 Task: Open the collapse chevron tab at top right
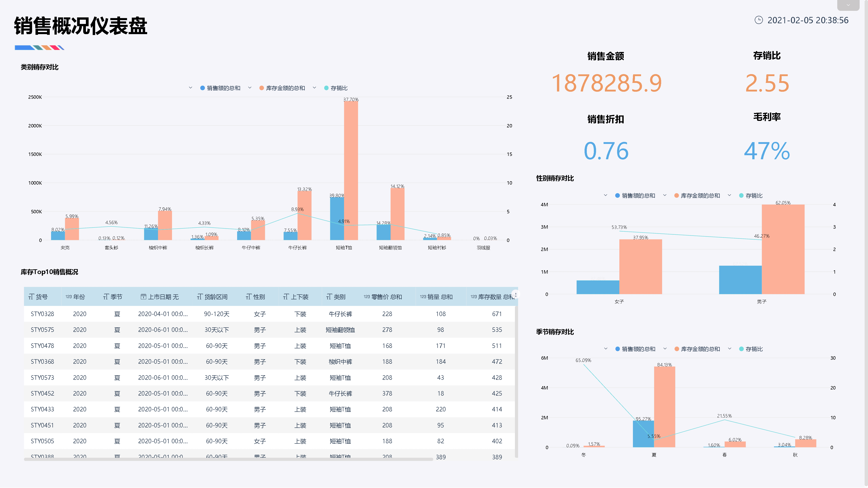tap(848, 5)
